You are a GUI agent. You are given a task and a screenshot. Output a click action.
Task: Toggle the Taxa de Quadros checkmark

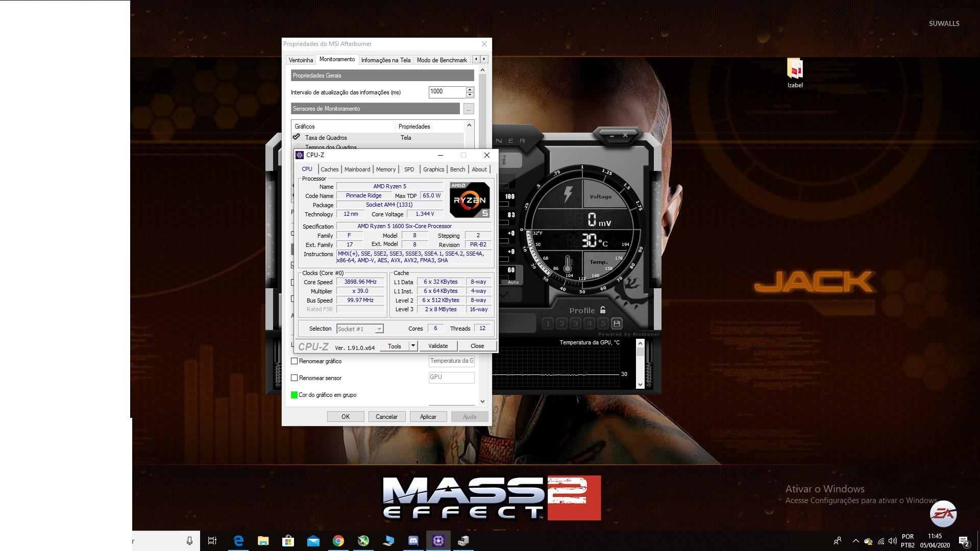click(296, 137)
